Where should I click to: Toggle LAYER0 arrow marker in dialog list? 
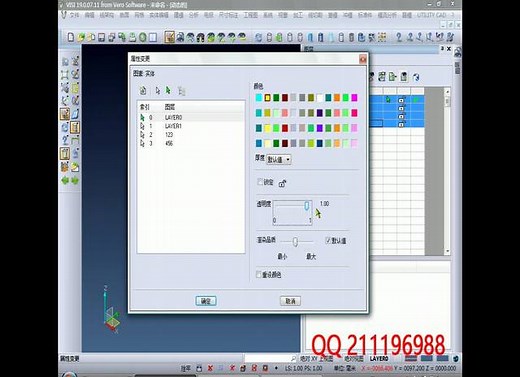coord(143,117)
